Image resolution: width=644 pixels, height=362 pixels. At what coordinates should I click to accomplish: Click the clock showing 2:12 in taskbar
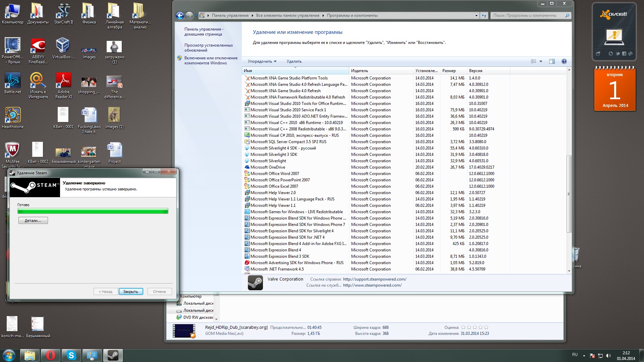pos(626,353)
